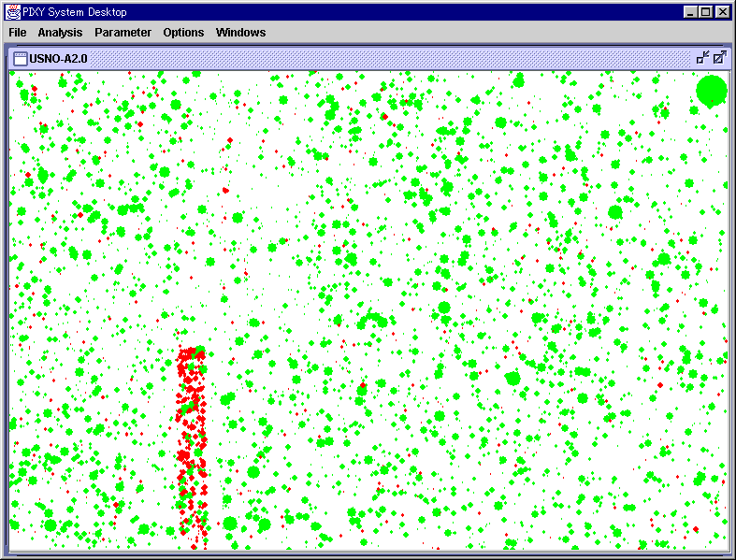736x560 pixels.
Task: Minimize the PIXY System Desktop window
Action: [x=690, y=12]
